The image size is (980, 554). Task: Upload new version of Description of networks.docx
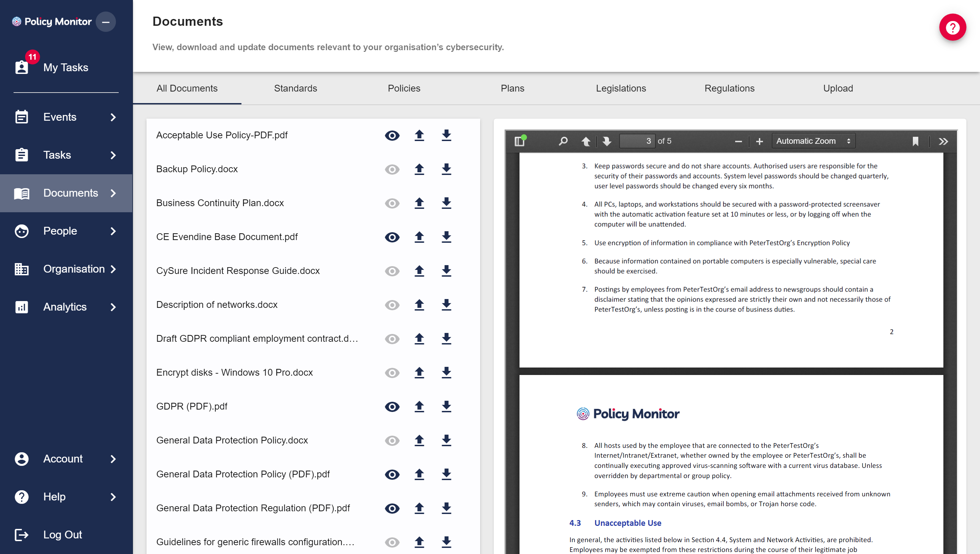[x=419, y=304]
